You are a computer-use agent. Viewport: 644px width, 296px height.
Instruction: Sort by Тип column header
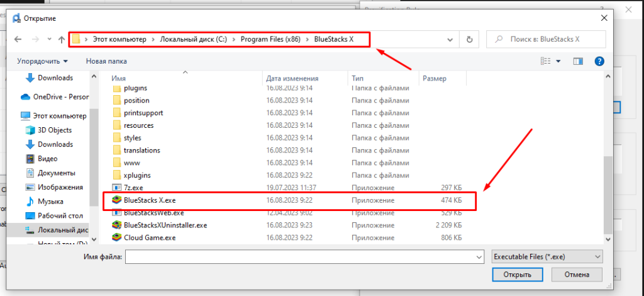pyautogui.click(x=357, y=78)
